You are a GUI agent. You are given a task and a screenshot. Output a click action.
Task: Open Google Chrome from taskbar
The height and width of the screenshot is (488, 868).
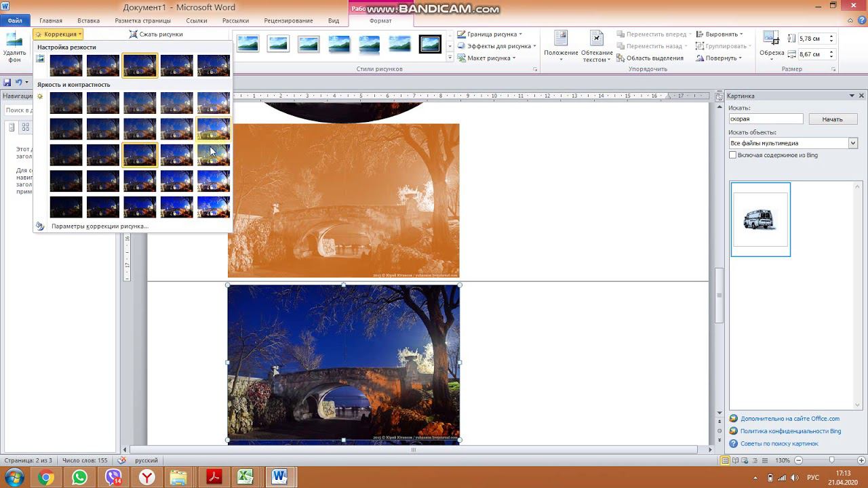45,478
